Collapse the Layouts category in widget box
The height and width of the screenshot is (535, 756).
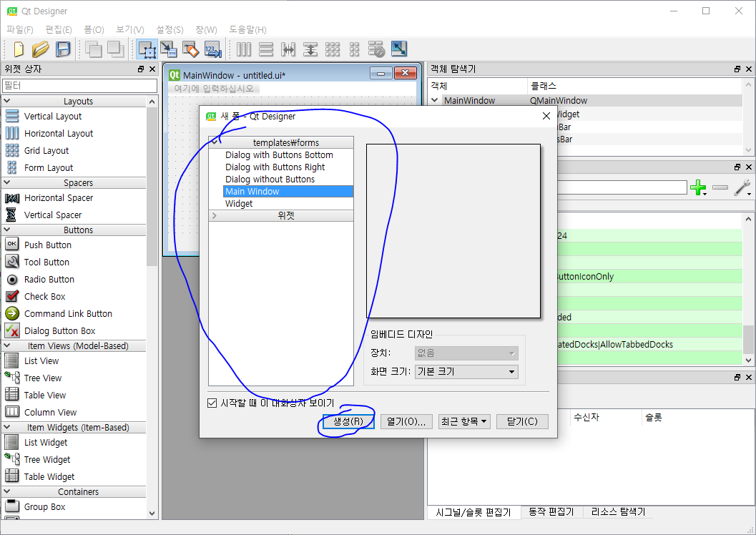[x=7, y=102]
